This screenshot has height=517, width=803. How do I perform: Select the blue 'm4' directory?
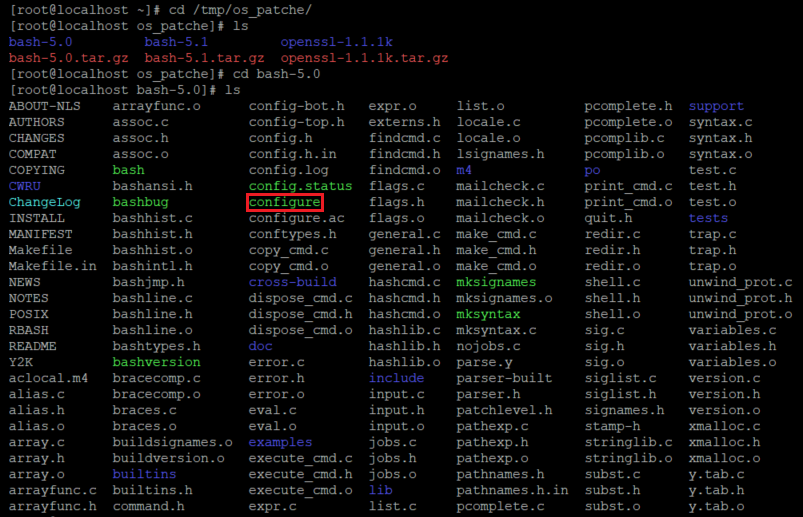tap(464, 170)
